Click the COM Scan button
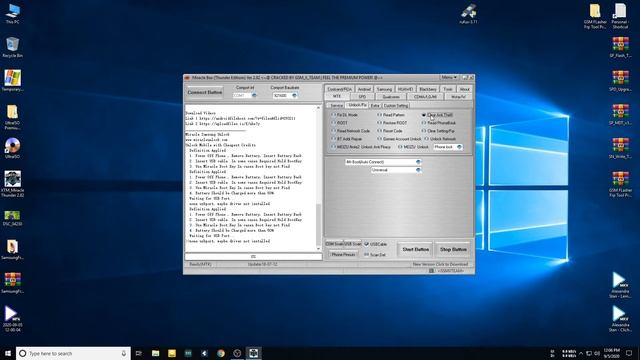This screenshot has width=640, height=360. click(334, 244)
